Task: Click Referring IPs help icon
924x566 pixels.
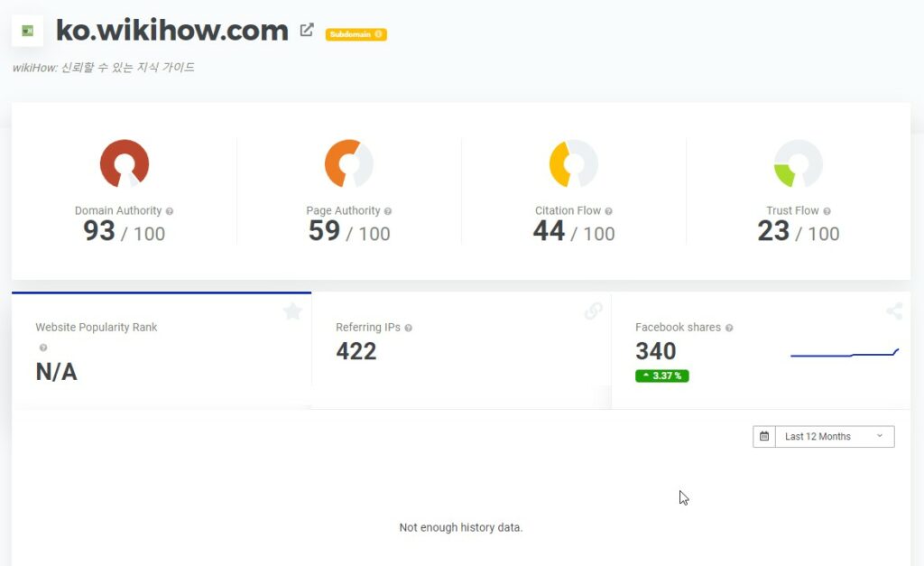Action: [409, 328]
